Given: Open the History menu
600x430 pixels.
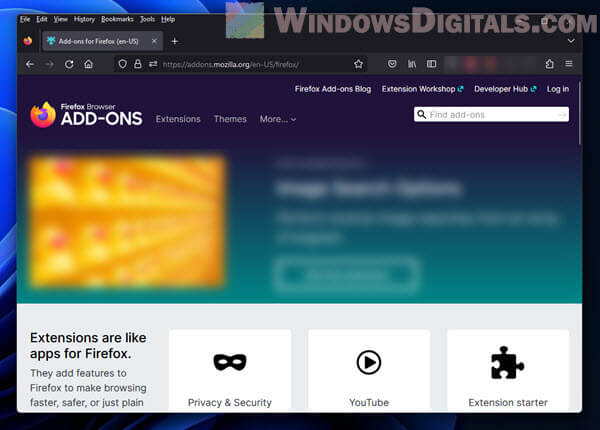Looking at the screenshot, I should point(84,19).
